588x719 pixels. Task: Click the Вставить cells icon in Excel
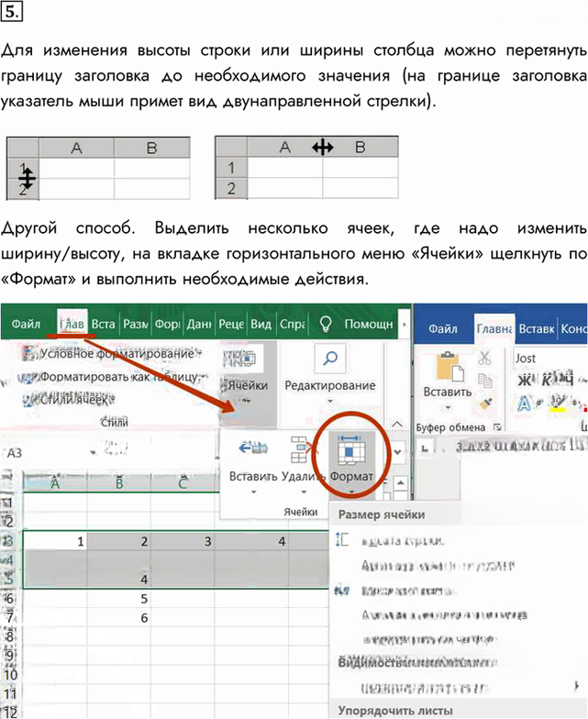point(253,448)
